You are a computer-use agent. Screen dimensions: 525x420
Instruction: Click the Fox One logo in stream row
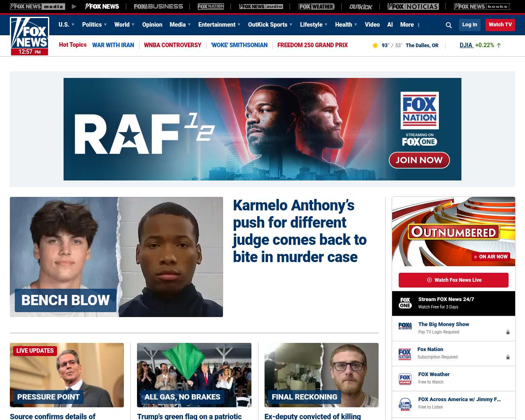coord(405,303)
